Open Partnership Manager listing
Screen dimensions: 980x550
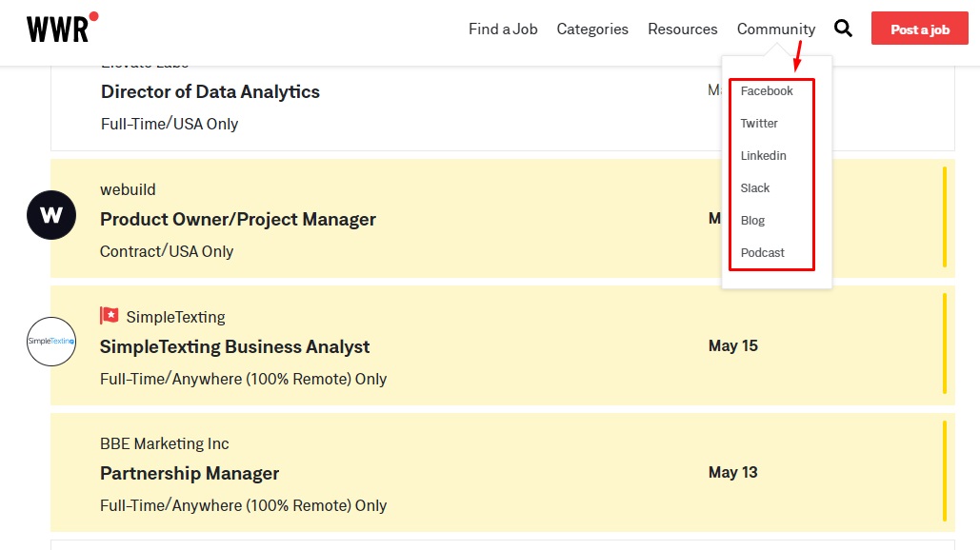[x=190, y=474]
